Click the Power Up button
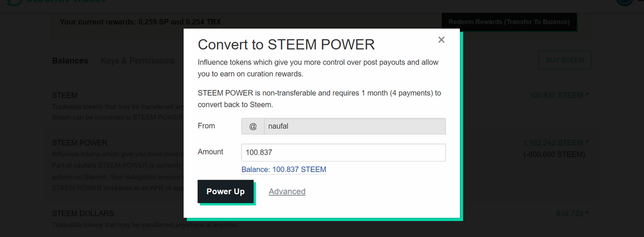The height and width of the screenshot is (237, 644). click(225, 191)
